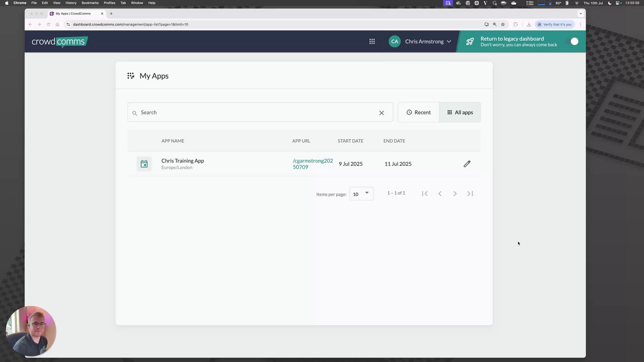644x362 pixels.
Task: Click the browser Forward arrow
Action: (x=39, y=24)
